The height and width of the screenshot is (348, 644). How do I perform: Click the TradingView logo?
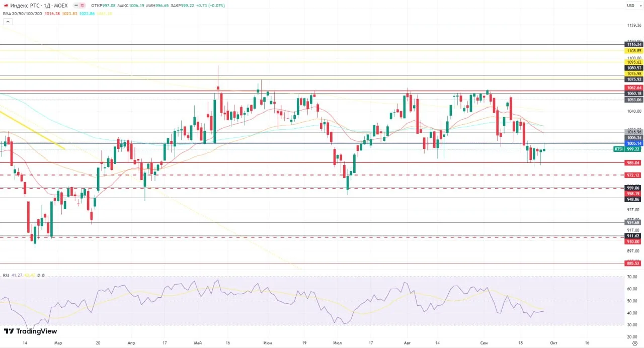pyautogui.click(x=30, y=331)
